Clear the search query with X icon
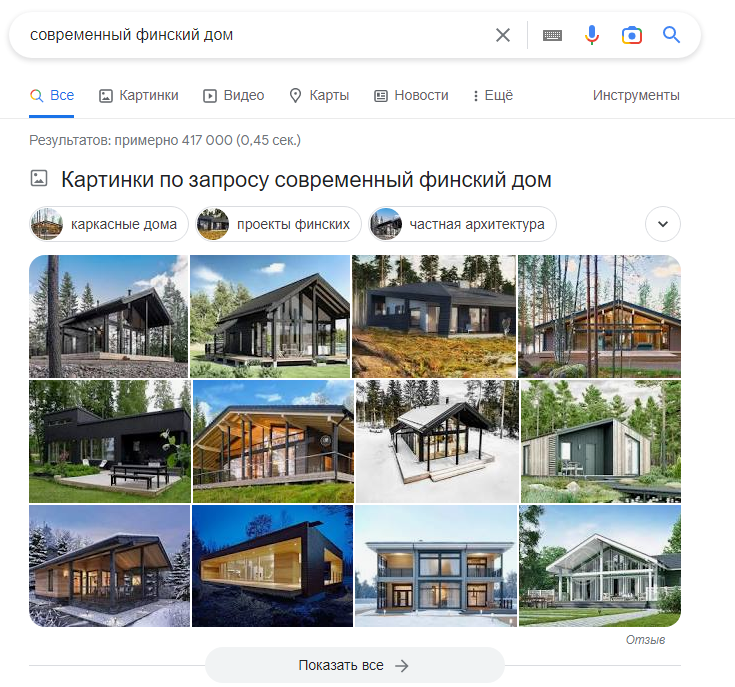 pos(502,35)
